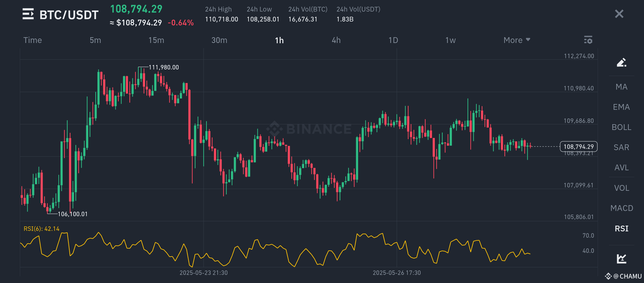Click the 109,686.80 price axis label
This screenshot has width=644, height=283.
pos(579,121)
